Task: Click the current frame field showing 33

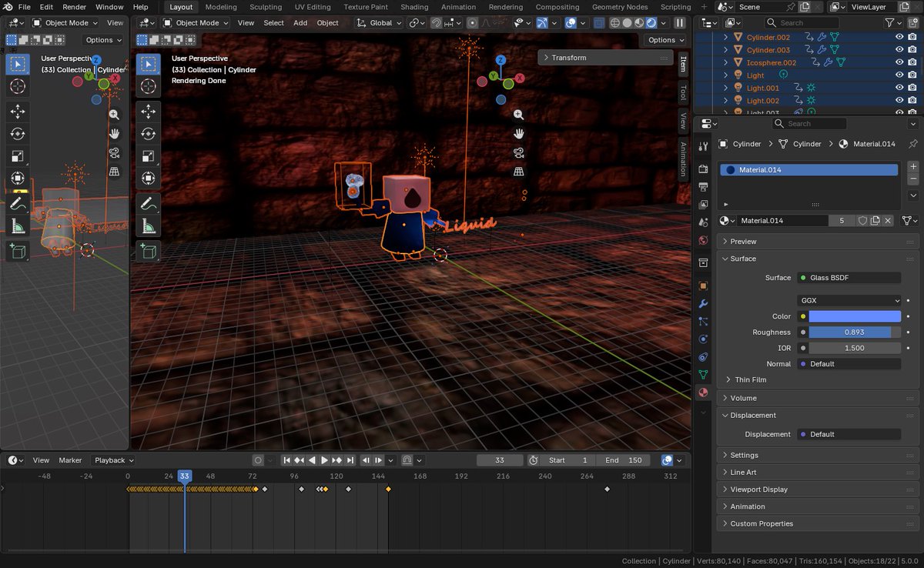Action: pyautogui.click(x=499, y=460)
